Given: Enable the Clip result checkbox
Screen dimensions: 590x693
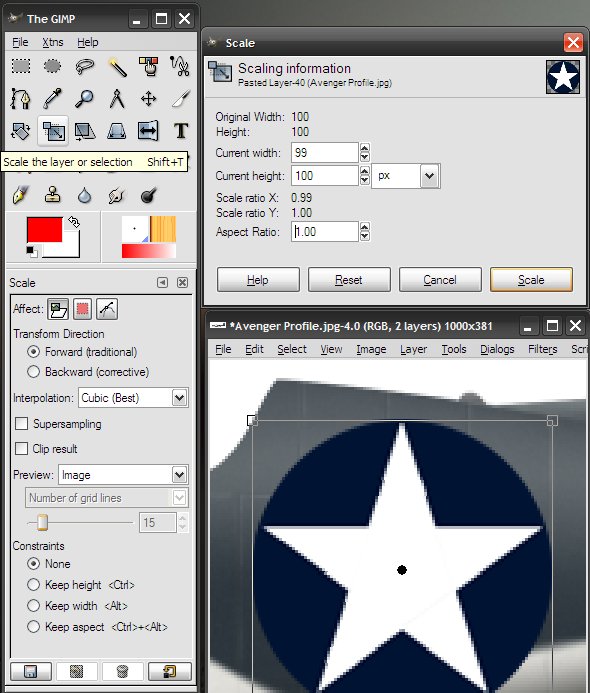Looking at the screenshot, I should [21, 449].
